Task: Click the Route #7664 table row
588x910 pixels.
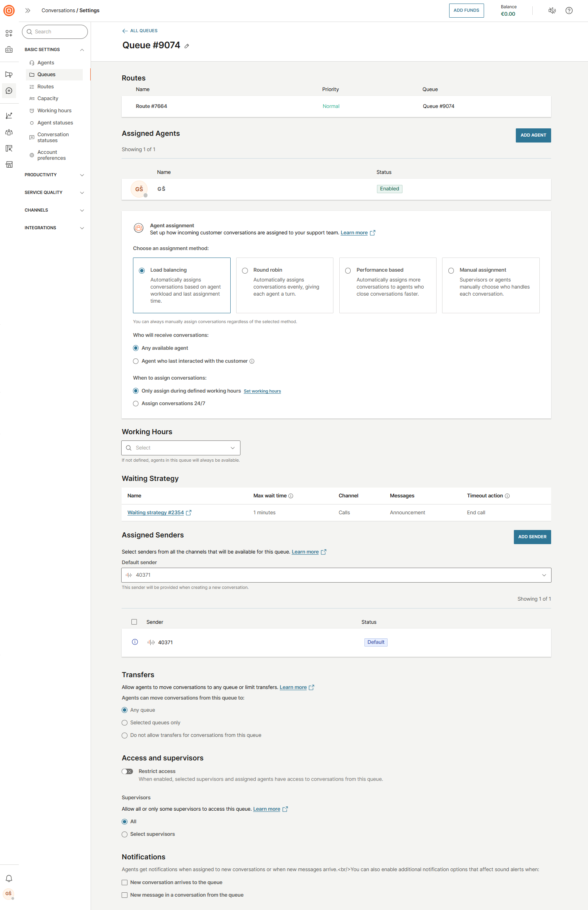Action: pos(336,106)
